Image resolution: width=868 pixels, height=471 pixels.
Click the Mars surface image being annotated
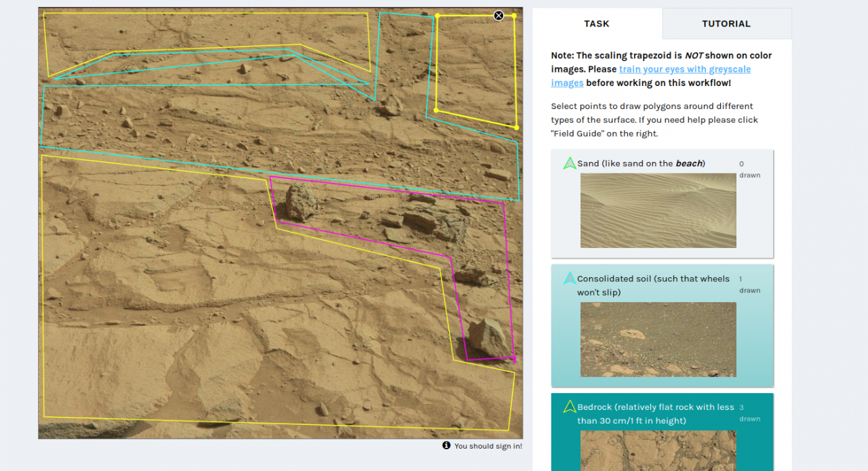pos(280,223)
